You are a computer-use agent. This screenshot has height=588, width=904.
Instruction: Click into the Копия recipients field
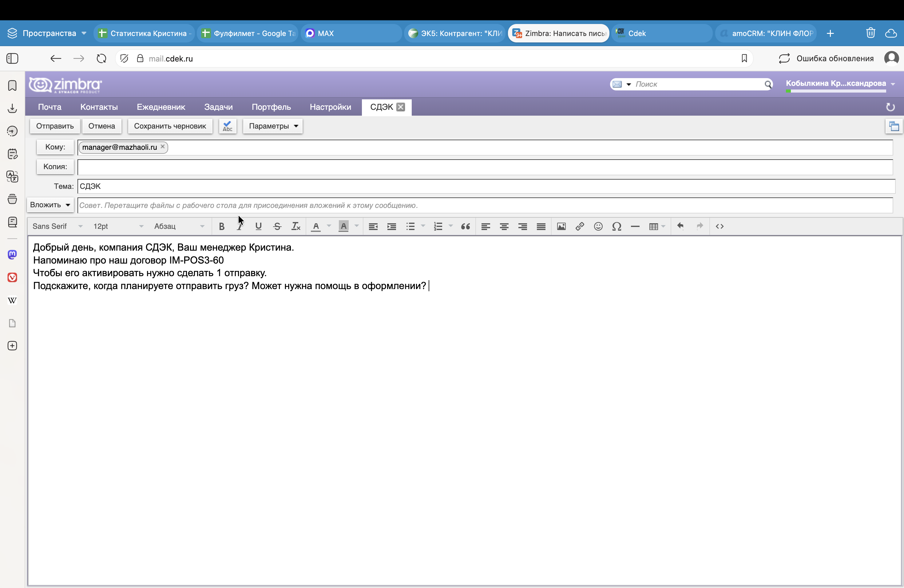coord(484,167)
